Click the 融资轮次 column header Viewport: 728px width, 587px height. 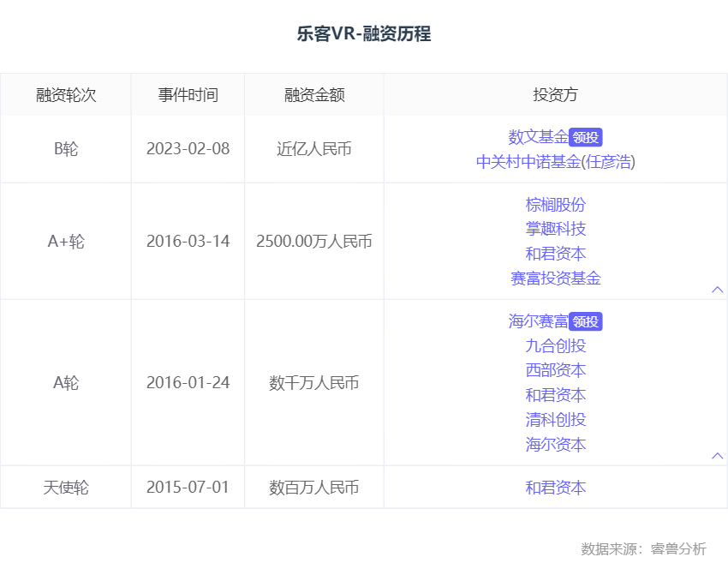tap(66, 94)
